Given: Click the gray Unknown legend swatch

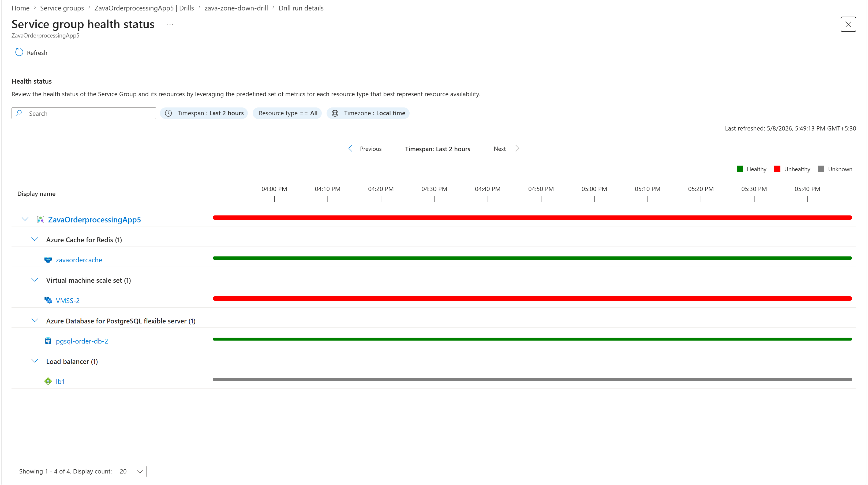Looking at the screenshot, I should click(821, 169).
